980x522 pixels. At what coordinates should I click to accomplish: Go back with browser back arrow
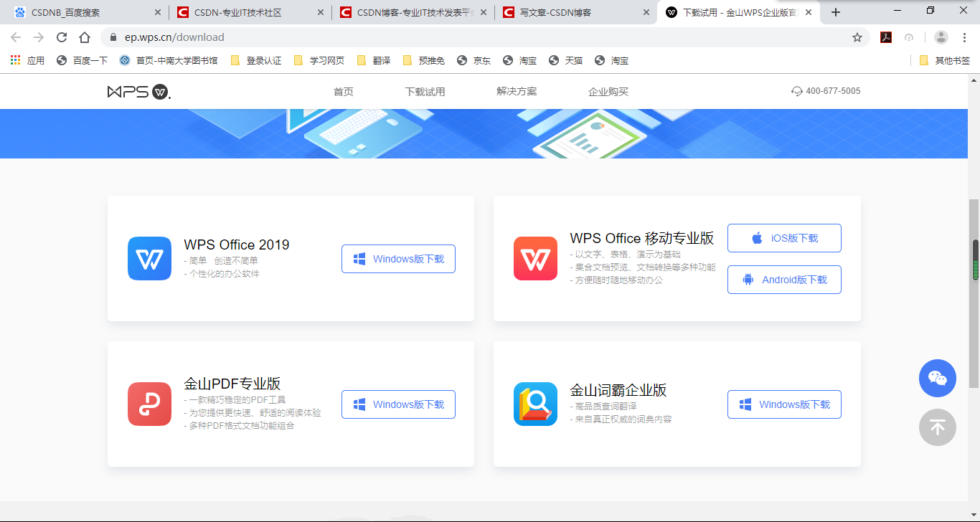coord(16,37)
